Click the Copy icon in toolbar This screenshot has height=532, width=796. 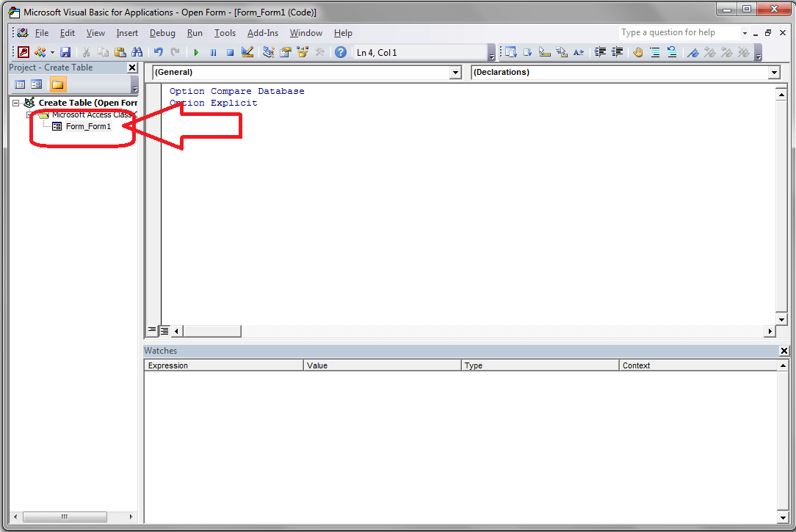click(x=103, y=51)
